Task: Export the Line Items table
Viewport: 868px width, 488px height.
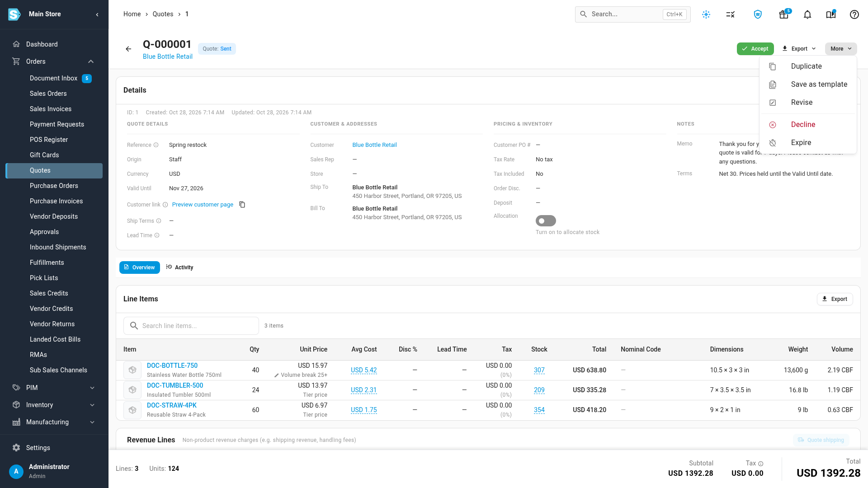Action: click(x=835, y=299)
